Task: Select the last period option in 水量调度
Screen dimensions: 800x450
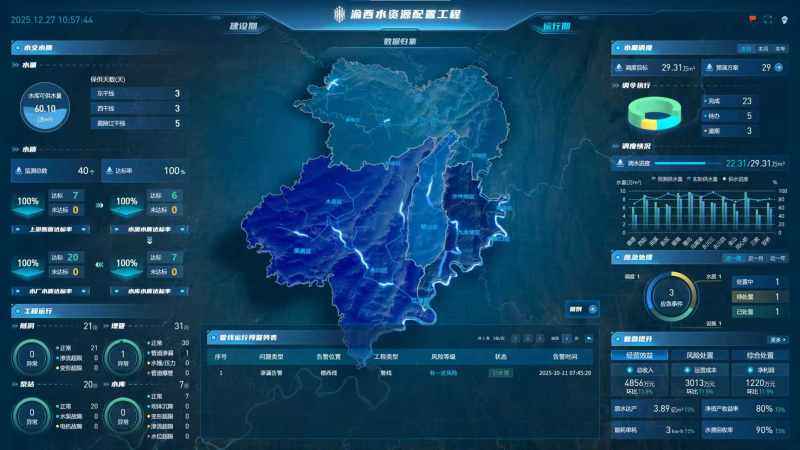Action: pyautogui.click(x=779, y=47)
